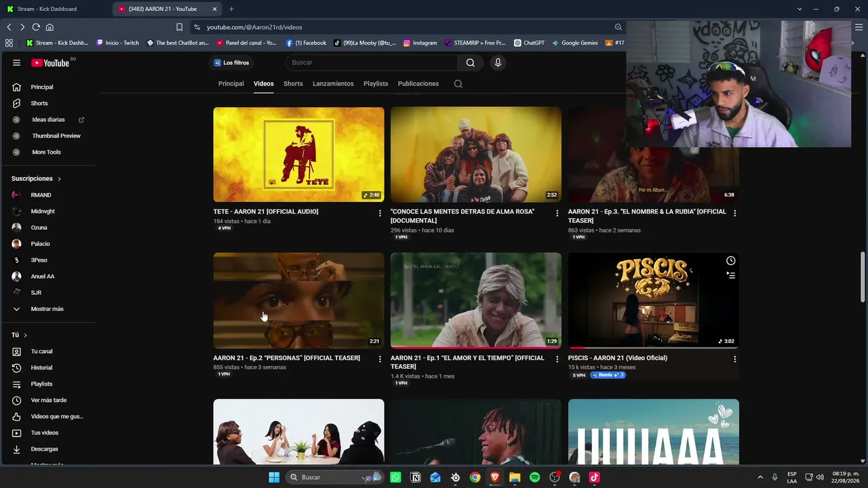The width and height of the screenshot is (868, 488).
Task: Open options menu for TETE official audio
Action: click(x=380, y=213)
